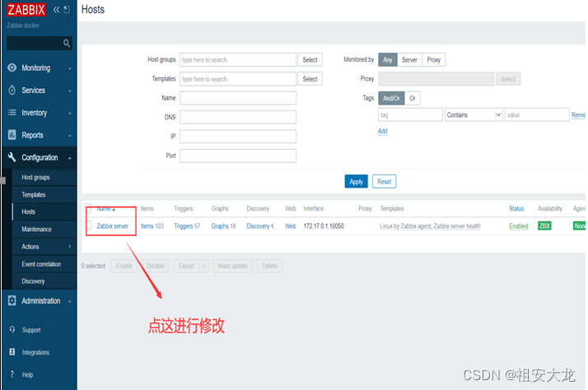The image size is (588, 390).
Task: Open Hosts in Configuration
Action: (29, 211)
